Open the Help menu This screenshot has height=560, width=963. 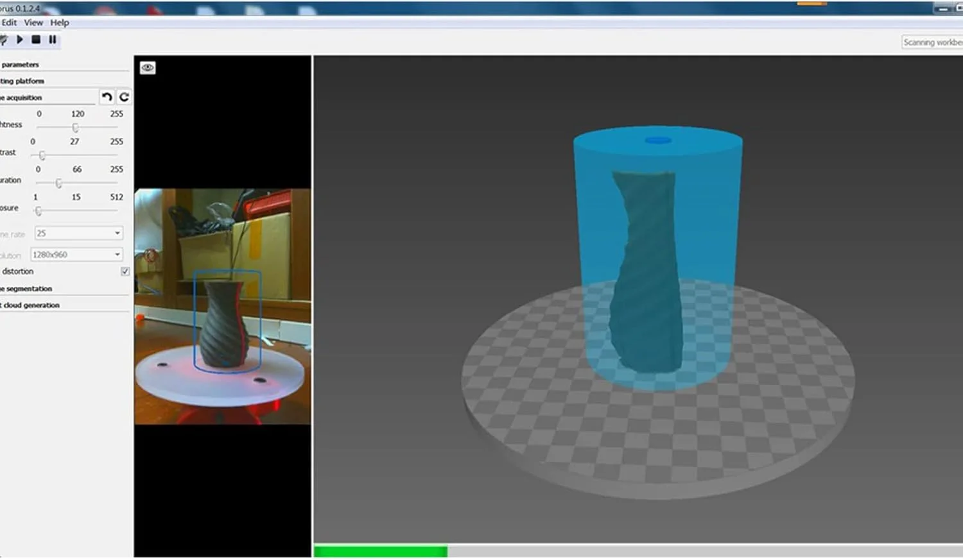[60, 22]
